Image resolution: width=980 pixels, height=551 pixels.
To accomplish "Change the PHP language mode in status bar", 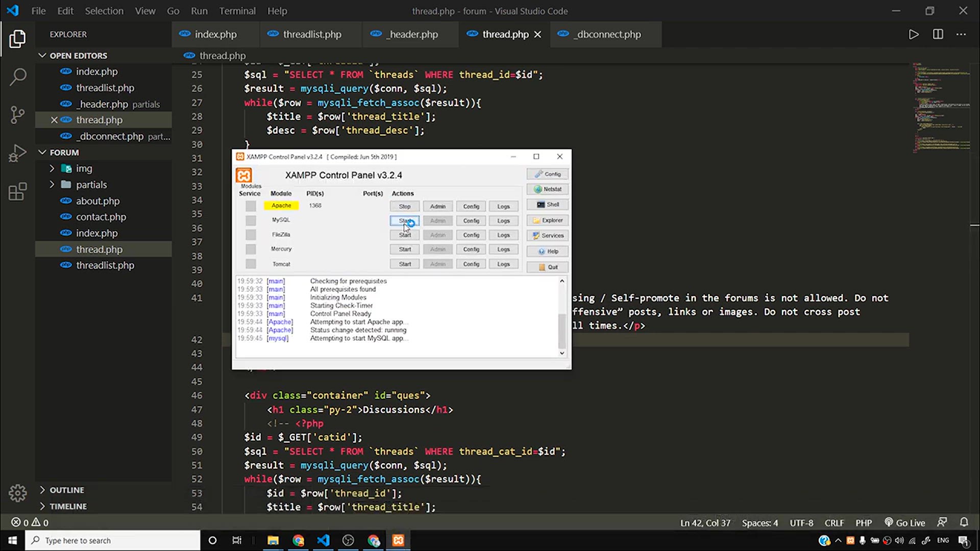I will pyautogui.click(x=864, y=522).
